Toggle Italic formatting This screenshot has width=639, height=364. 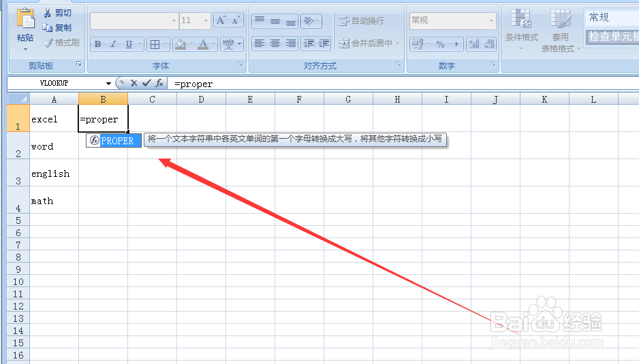(x=113, y=44)
